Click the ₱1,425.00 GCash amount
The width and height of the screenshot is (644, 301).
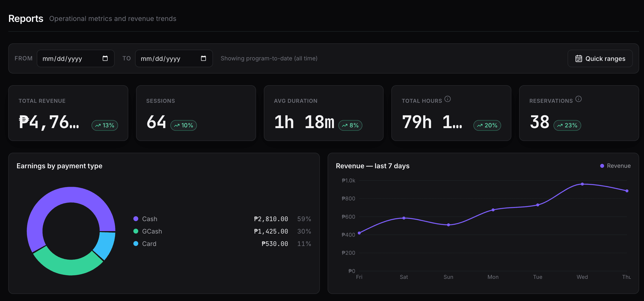coord(271,231)
